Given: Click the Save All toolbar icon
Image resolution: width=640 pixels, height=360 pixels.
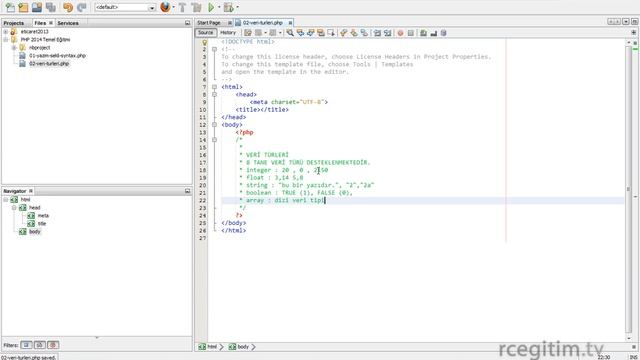Looking at the screenshot, I should (x=51, y=7).
